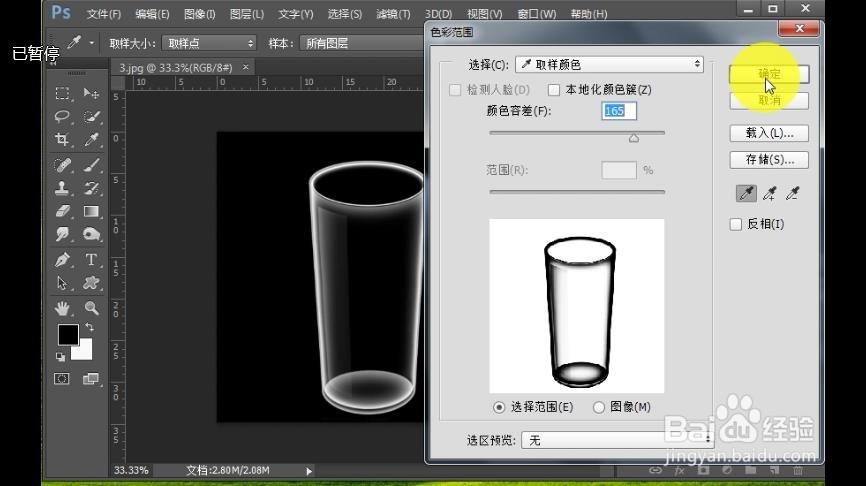Toggle Quick Mask mode
Image resolution: width=866 pixels, height=486 pixels.
pyautogui.click(x=62, y=378)
